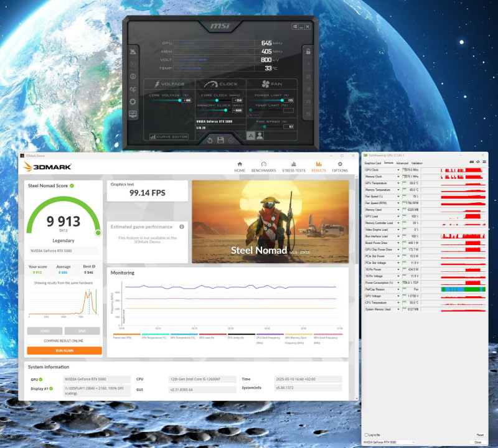
Task: Click the user-defined fan profile icon
Action: (x=260, y=136)
